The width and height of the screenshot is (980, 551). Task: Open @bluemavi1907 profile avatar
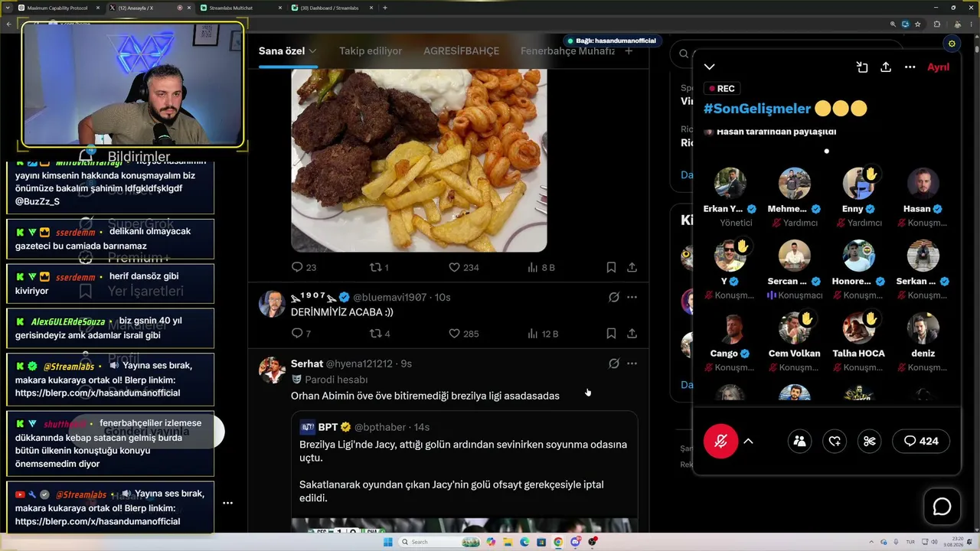pos(272,304)
